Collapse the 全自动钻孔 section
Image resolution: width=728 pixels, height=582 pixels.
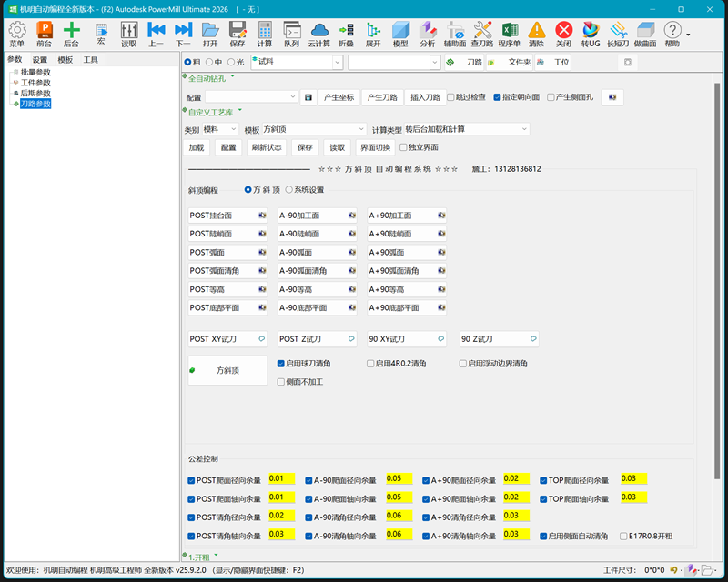232,78
